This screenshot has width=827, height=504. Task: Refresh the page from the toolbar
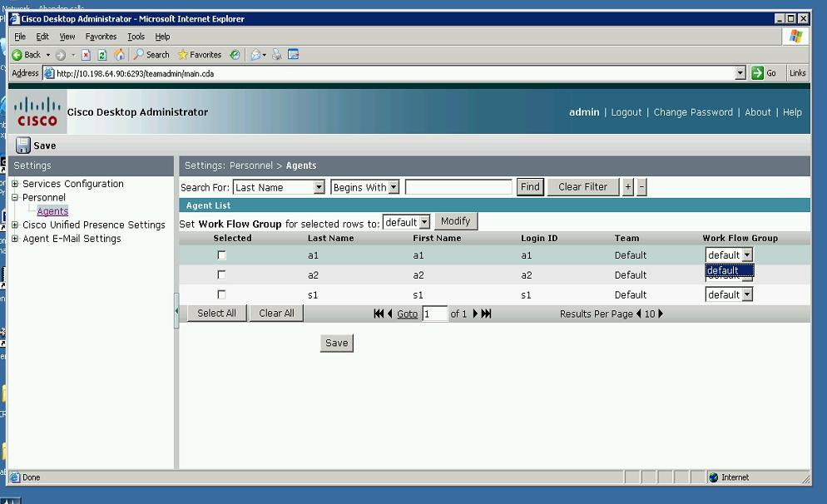102,55
